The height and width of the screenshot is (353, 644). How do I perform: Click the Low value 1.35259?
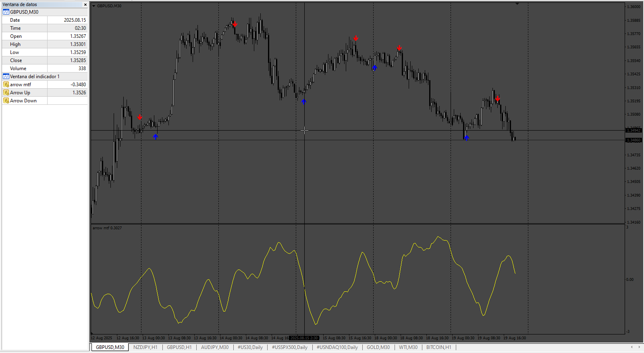tap(78, 52)
